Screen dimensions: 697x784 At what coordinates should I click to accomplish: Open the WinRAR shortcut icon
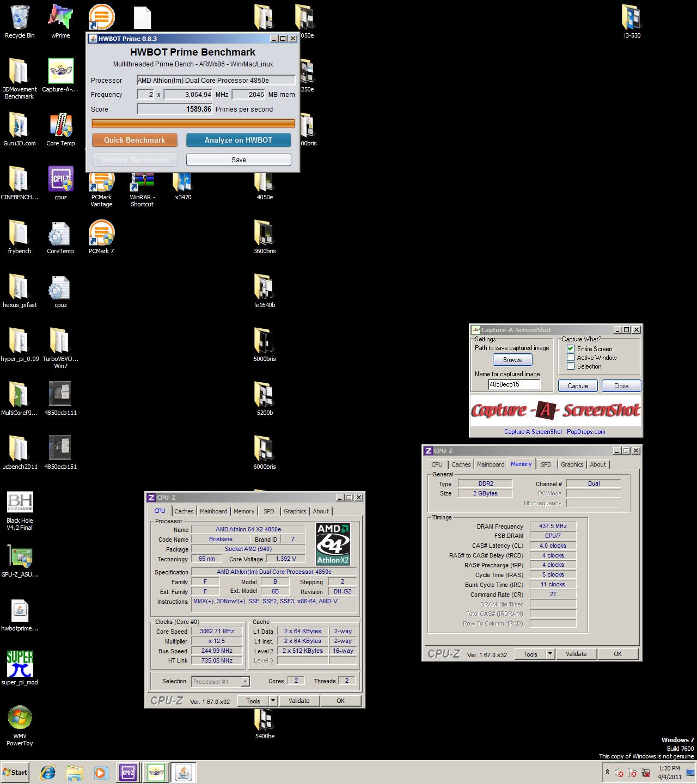click(142, 183)
